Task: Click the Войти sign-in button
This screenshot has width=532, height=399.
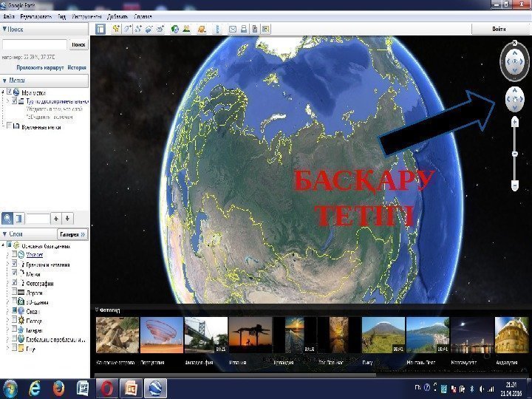Action: (x=499, y=29)
